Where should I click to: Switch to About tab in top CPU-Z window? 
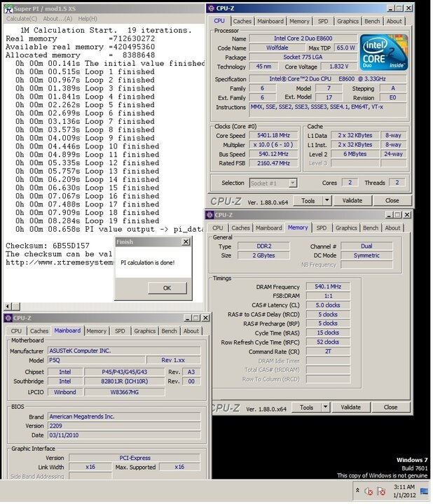point(394,21)
